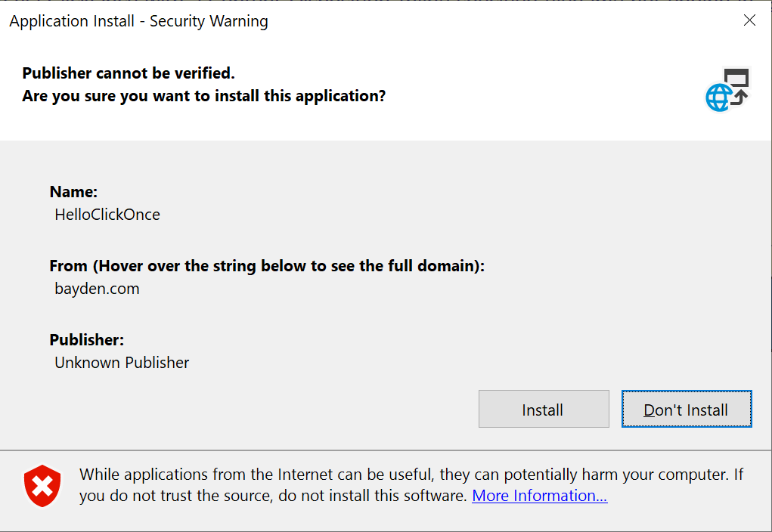Click the Publisher: field label

click(86, 340)
